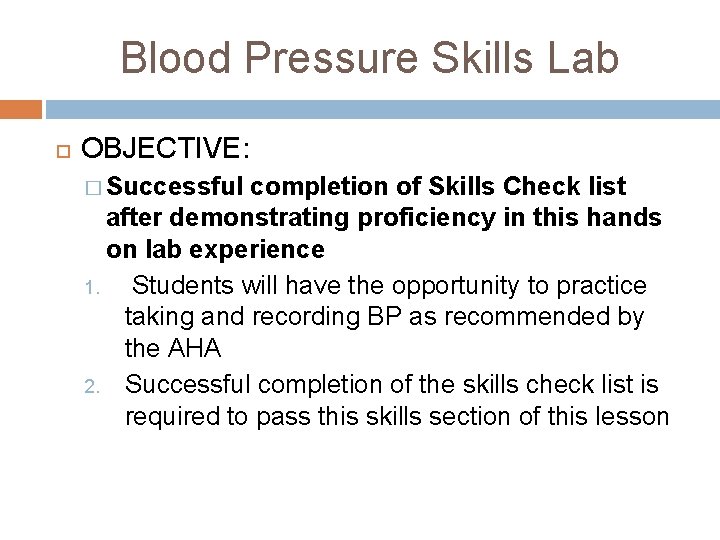This screenshot has height=540, width=720.
Task: Select the orange accent block under the title
Action: [21, 108]
